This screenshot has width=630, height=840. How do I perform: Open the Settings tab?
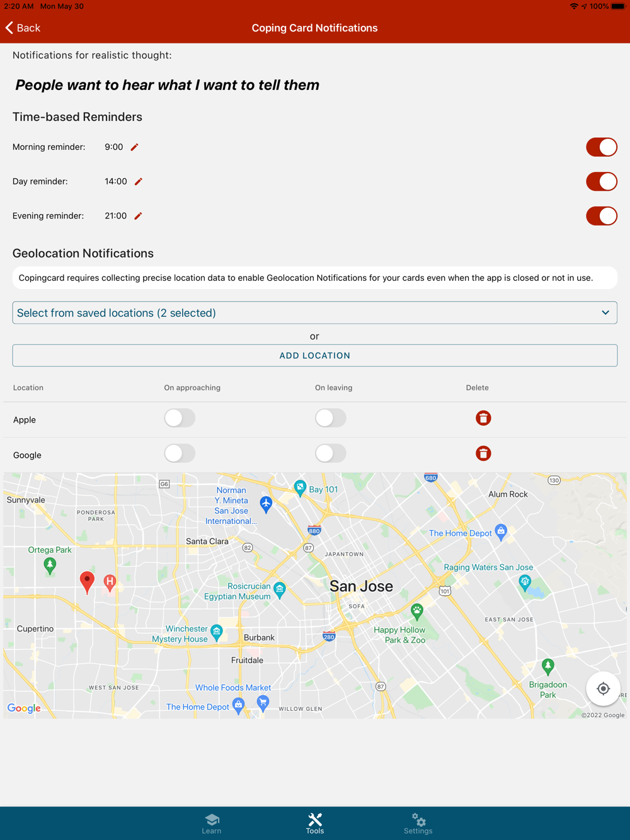[418, 823]
